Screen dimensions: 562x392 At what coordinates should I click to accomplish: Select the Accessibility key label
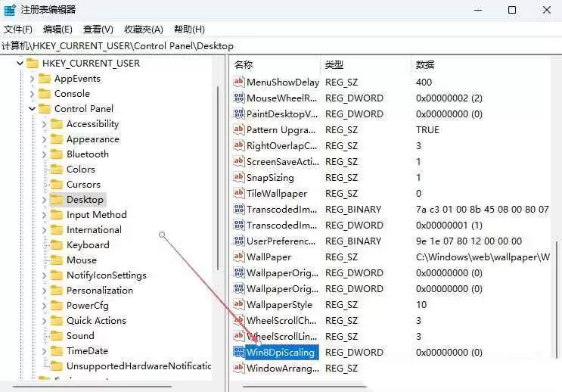click(x=92, y=124)
